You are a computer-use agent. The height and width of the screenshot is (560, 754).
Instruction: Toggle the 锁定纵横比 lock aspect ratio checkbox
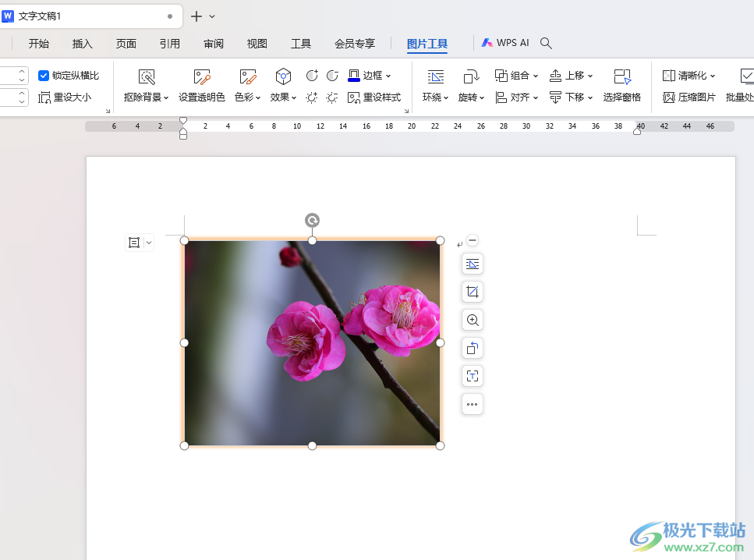44,76
